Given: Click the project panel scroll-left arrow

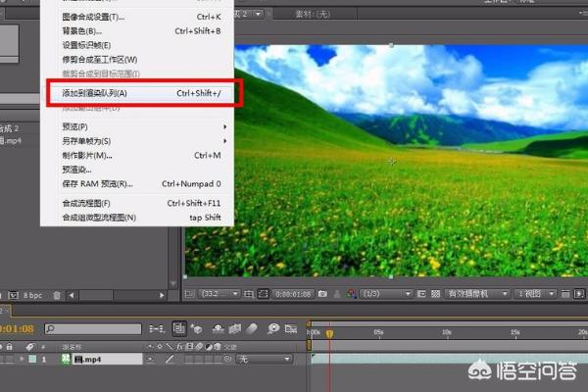Looking at the screenshot, I should coord(72,295).
